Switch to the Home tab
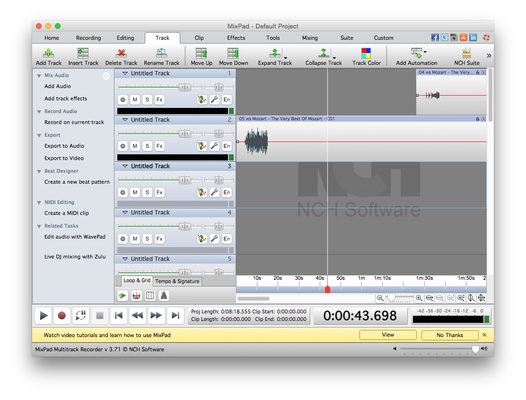This screenshot has height=400, width=526. tap(52, 38)
